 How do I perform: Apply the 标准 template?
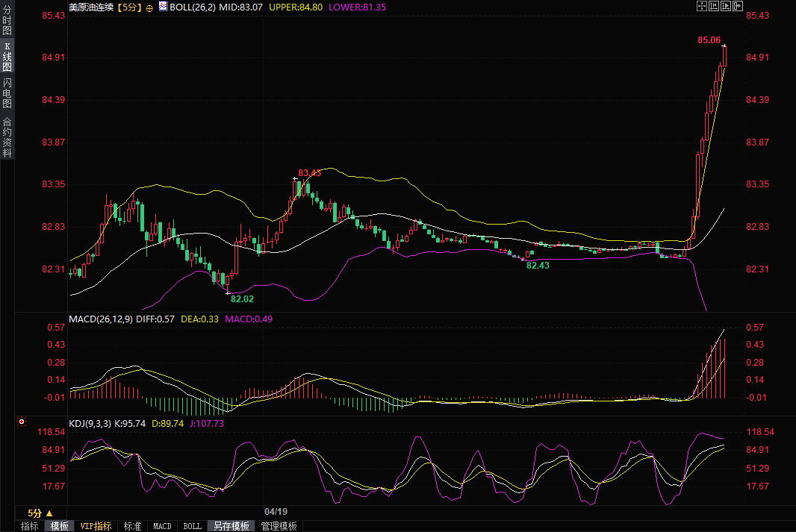coord(132,526)
